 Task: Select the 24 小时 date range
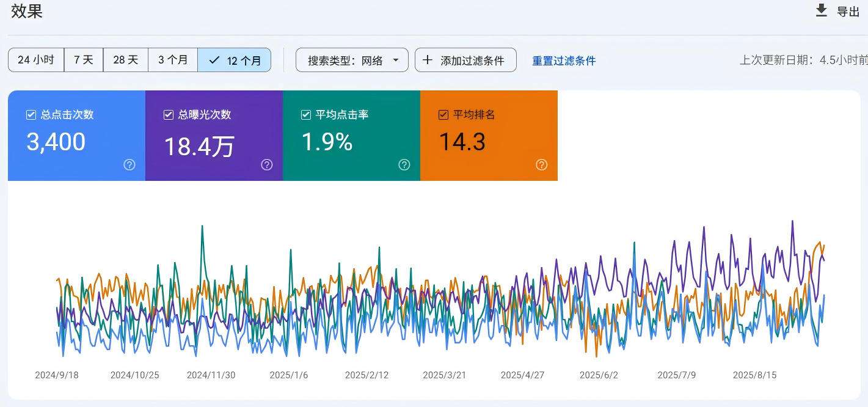36,60
